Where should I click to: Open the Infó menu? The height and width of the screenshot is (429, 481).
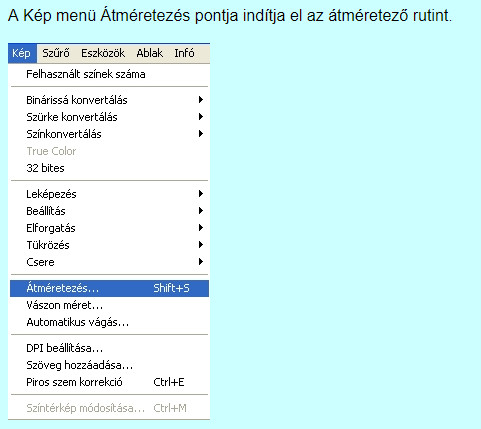pos(184,53)
